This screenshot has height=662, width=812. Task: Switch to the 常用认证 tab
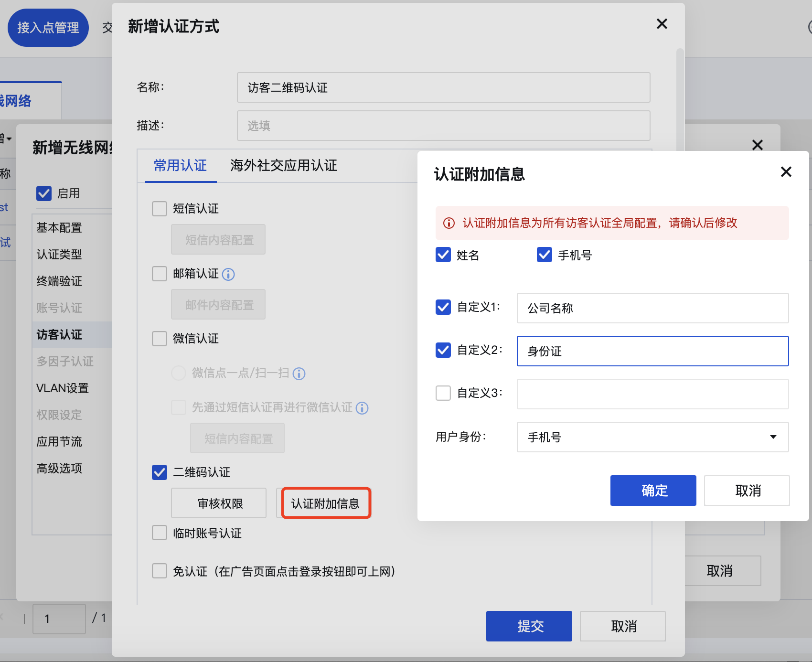[x=181, y=166]
